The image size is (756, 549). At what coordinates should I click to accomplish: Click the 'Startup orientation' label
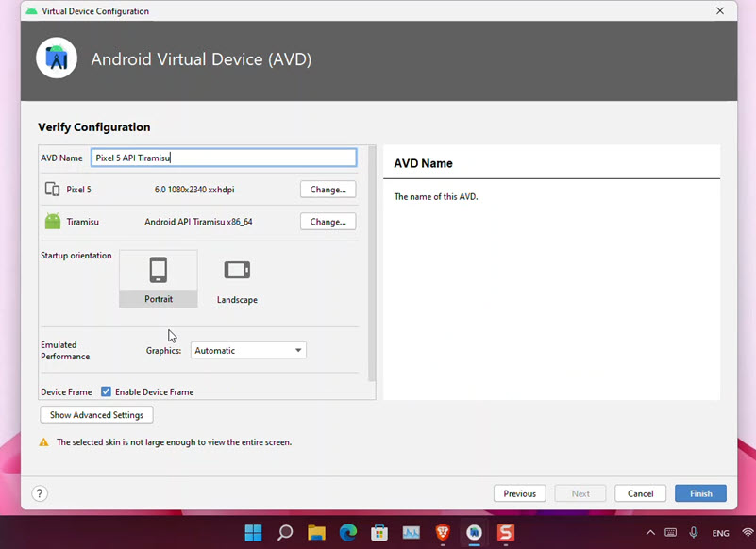(x=76, y=256)
